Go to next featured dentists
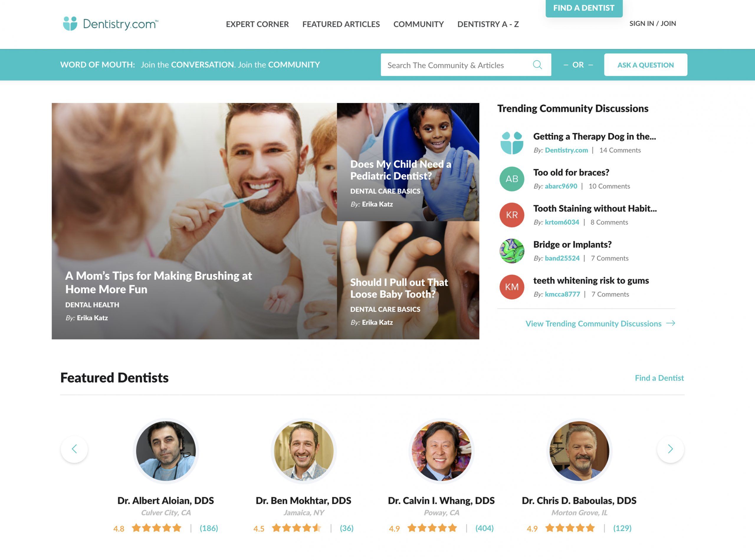The width and height of the screenshot is (755, 560). pos(670,449)
